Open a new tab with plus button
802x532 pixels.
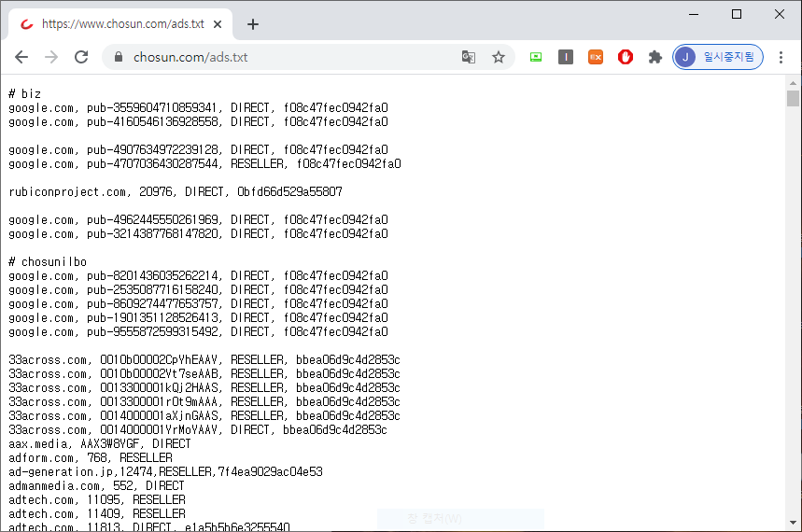(253, 24)
